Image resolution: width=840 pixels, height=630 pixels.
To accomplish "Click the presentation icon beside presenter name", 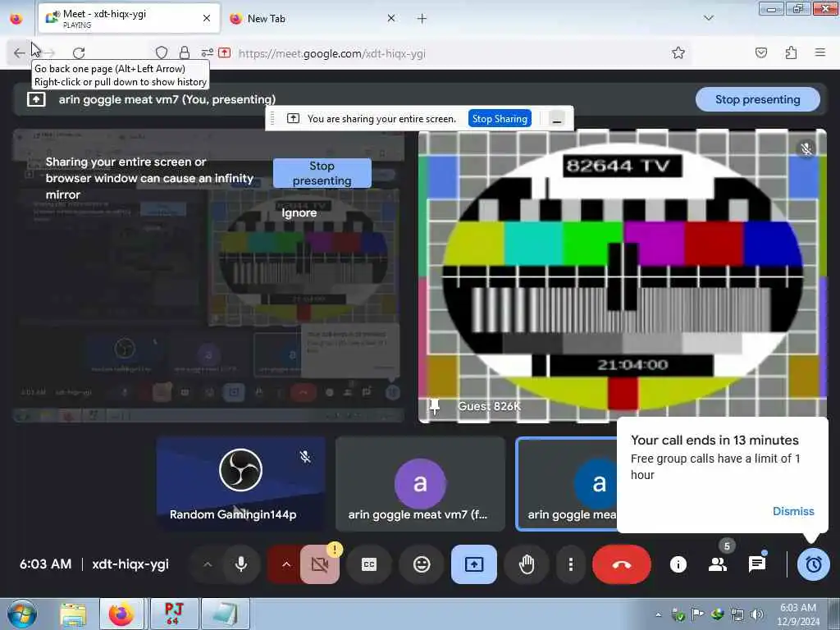I will pyautogui.click(x=36, y=99).
